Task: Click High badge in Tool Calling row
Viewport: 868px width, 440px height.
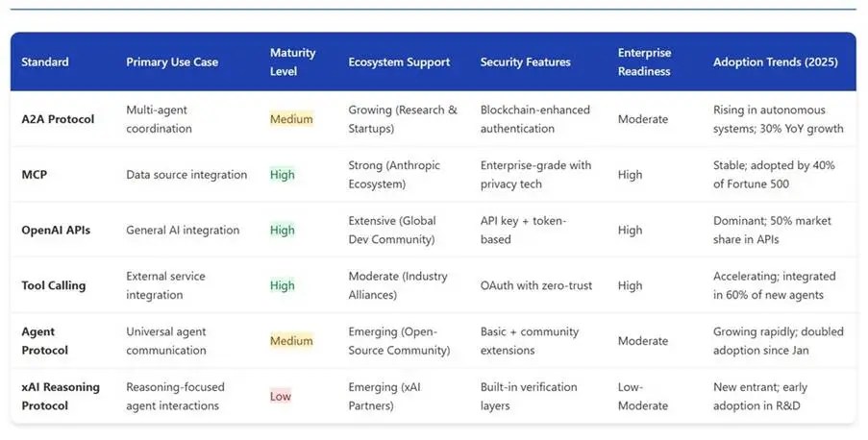Action: point(283,285)
